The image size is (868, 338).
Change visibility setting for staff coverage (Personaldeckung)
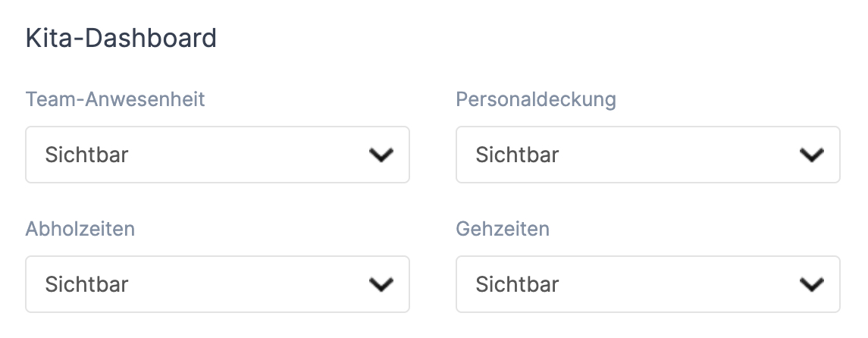(647, 155)
